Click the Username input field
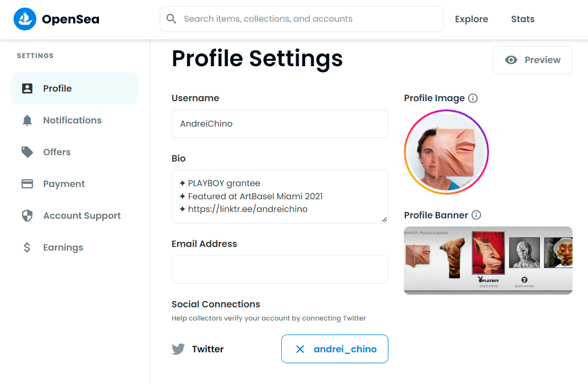588x384 pixels. click(280, 124)
